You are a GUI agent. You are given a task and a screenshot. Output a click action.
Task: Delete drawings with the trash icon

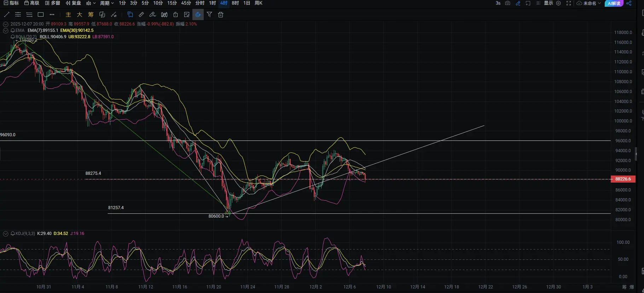pyautogui.click(x=221, y=15)
